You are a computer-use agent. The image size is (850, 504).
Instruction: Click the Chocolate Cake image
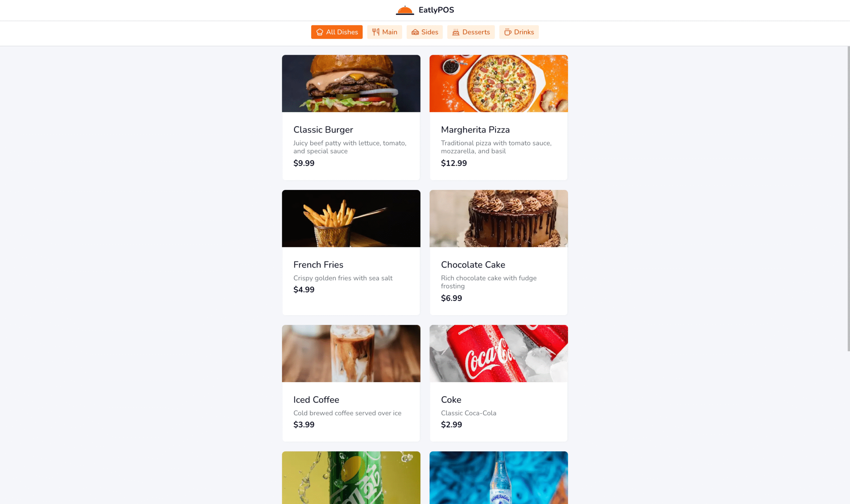[x=498, y=218]
